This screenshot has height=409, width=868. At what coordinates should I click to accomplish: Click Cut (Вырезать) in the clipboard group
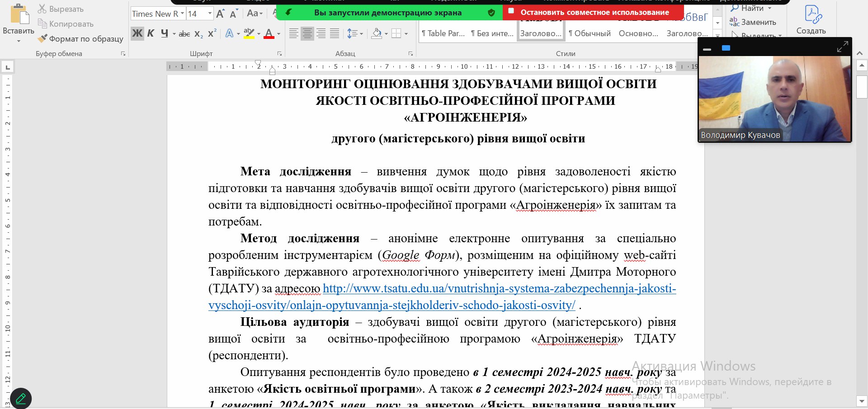point(61,9)
